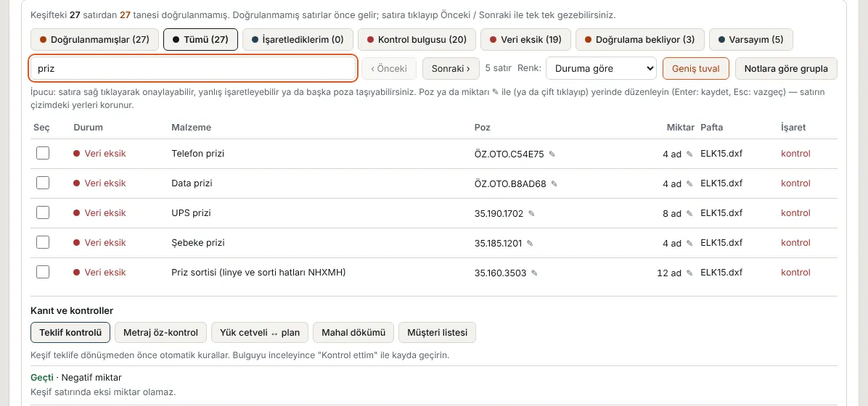Screen dimensions: 868x406
Task: Filter by Kontrol bulgusu (20)
Action: pyautogui.click(x=417, y=40)
